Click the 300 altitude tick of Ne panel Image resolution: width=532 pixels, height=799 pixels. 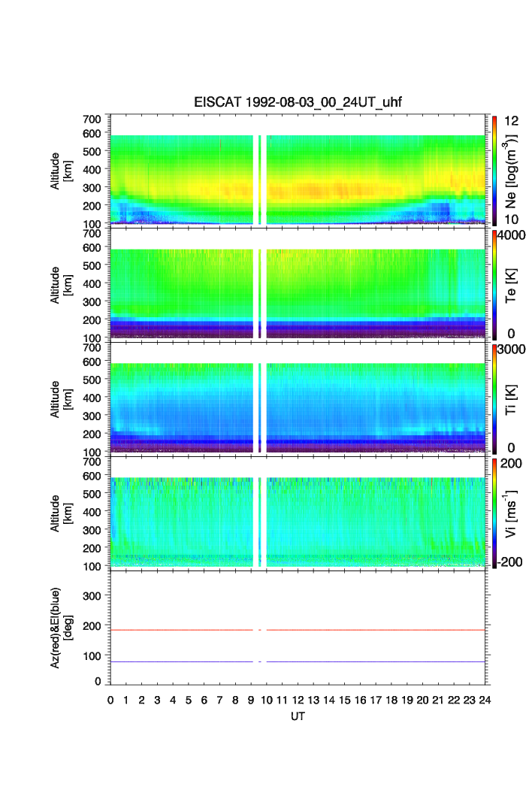(92, 187)
